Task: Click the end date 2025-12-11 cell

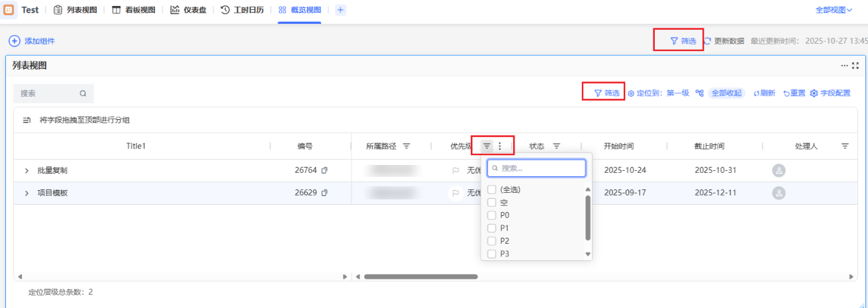Action: click(716, 193)
